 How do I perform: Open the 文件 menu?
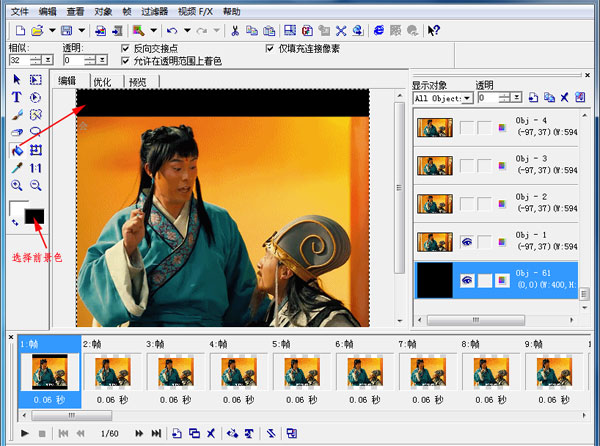(20, 11)
